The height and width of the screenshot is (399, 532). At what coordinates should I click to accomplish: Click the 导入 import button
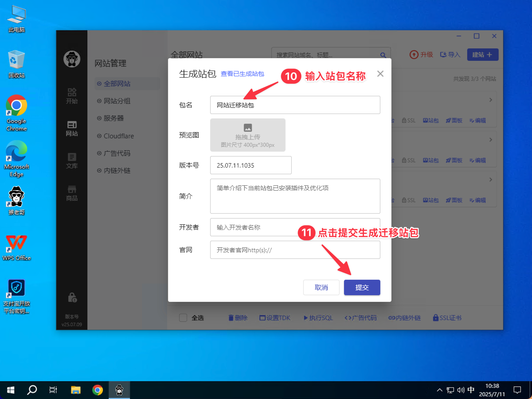tap(450, 55)
